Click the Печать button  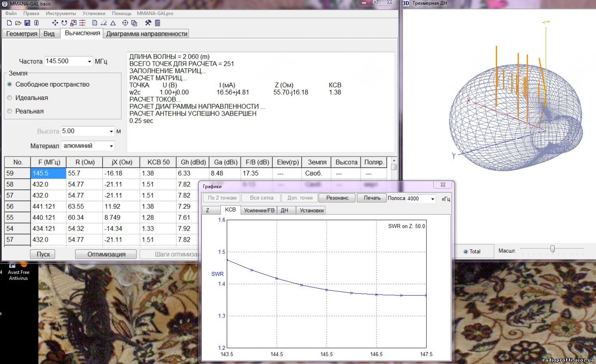click(372, 198)
